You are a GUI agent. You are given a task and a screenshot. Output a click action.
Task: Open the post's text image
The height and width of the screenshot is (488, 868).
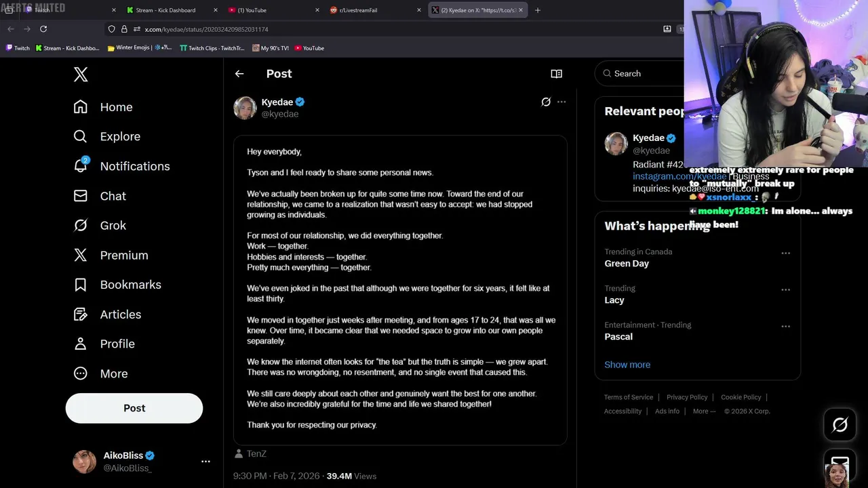(x=400, y=290)
